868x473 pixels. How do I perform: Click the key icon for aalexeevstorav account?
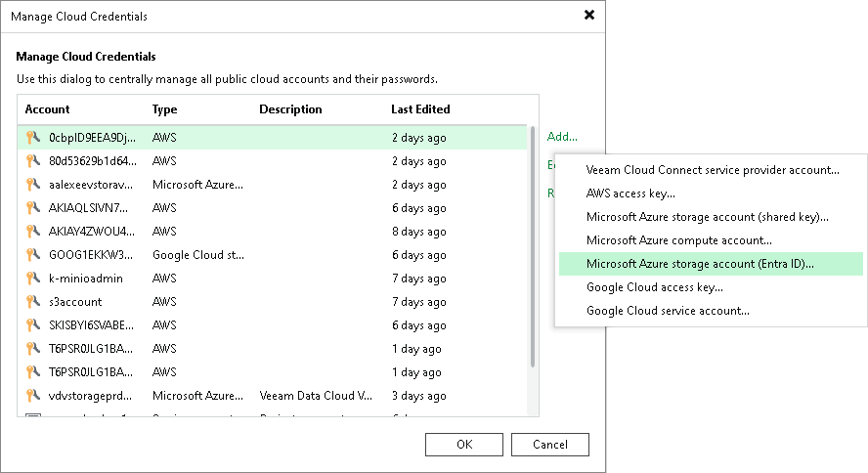[33, 185]
